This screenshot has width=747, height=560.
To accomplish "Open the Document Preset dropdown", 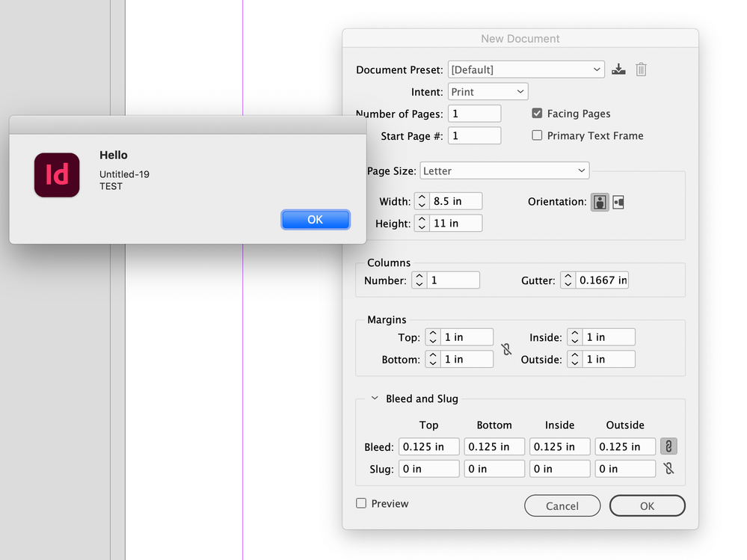I will point(526,70).
